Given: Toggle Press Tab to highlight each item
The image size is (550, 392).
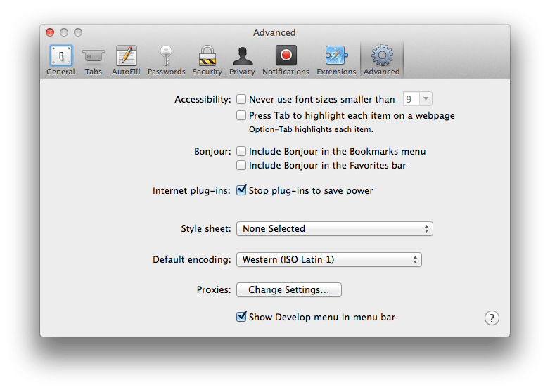Looking at the screenshot, I should point(241,115).
